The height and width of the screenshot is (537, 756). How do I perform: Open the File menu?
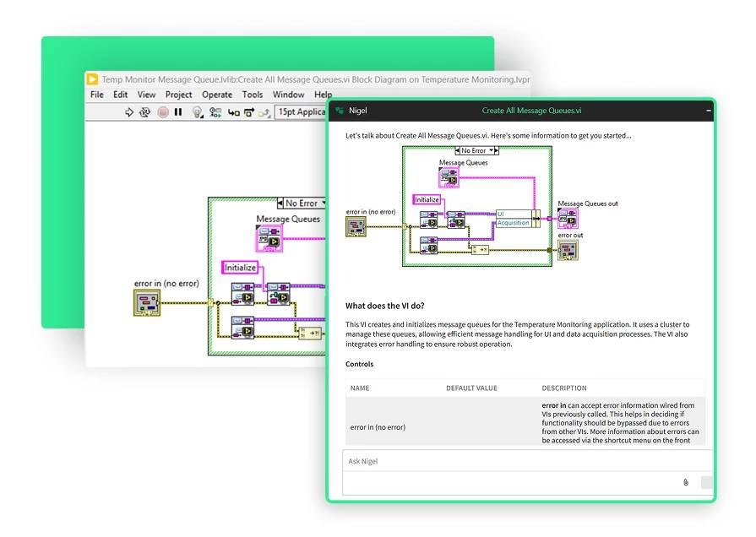point(97,95)
